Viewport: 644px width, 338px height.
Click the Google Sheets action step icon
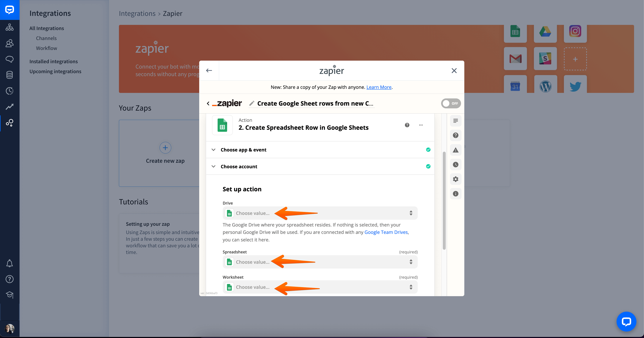tap(222, 125)
